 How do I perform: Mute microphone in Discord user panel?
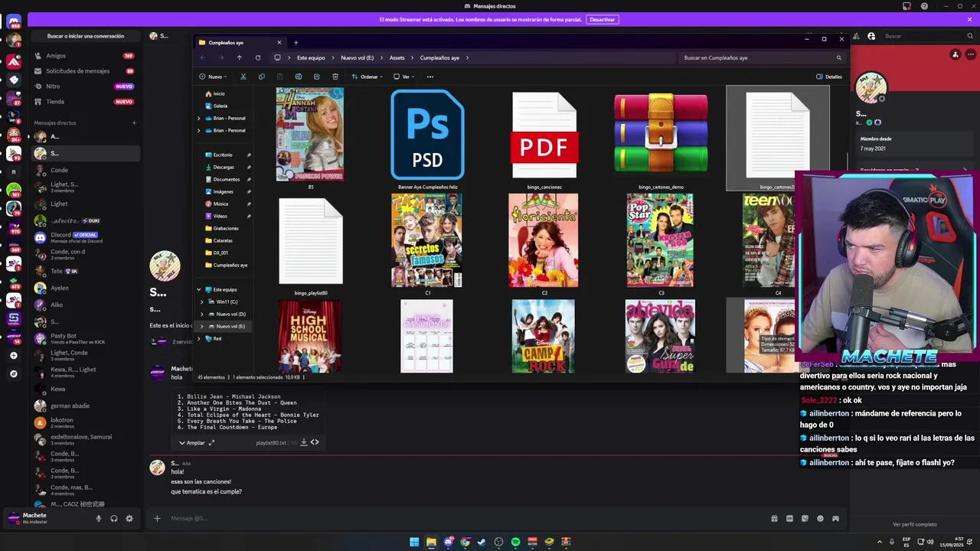pyautogui.click(x=98, y=518)
